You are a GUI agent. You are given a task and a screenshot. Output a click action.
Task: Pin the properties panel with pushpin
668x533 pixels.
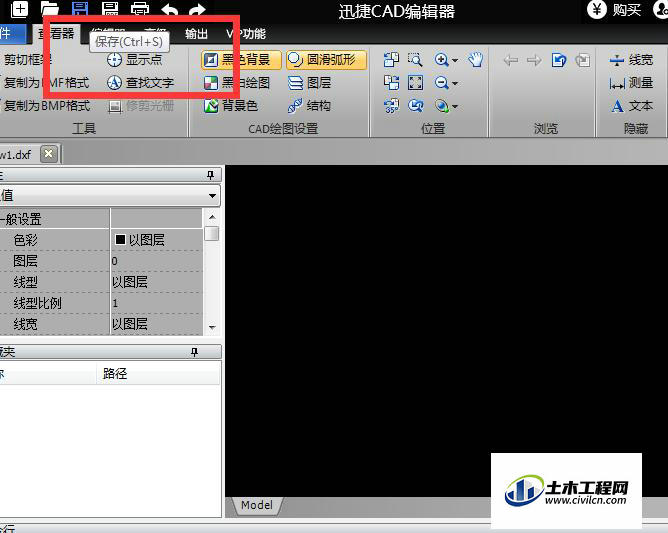(x=210, y=175)
